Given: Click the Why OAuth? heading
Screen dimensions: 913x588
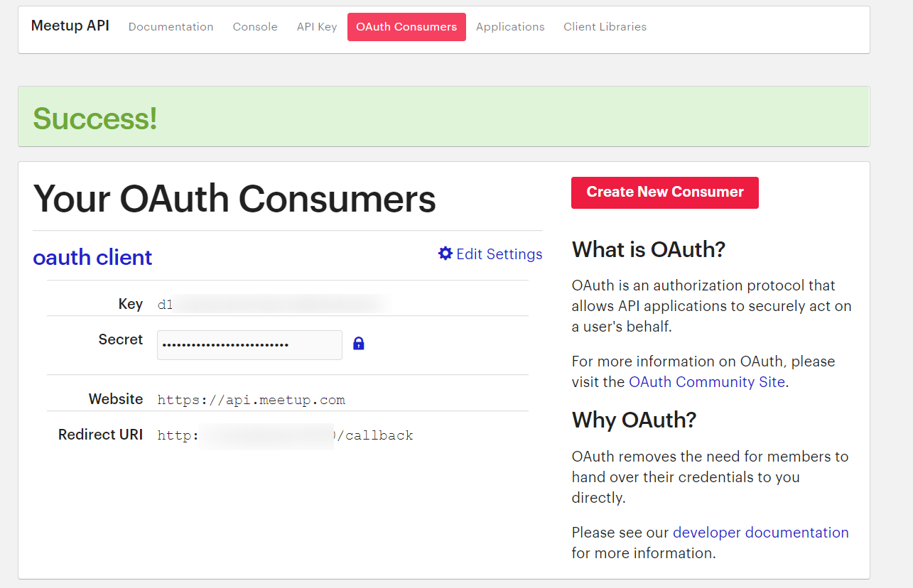Looking at the screenshot, I should click(634, 420).
